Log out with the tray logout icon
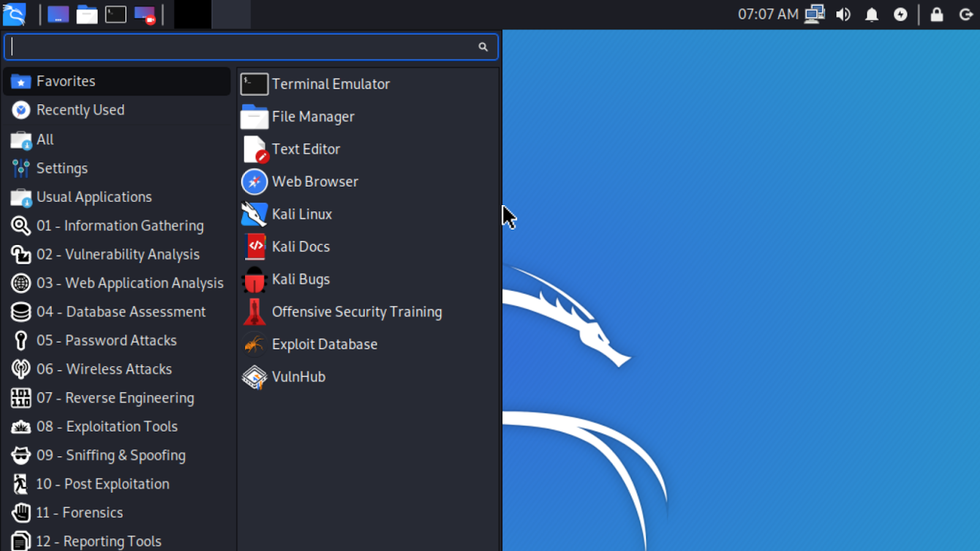This screenshot has width=980, height=551. pos(965,14)
